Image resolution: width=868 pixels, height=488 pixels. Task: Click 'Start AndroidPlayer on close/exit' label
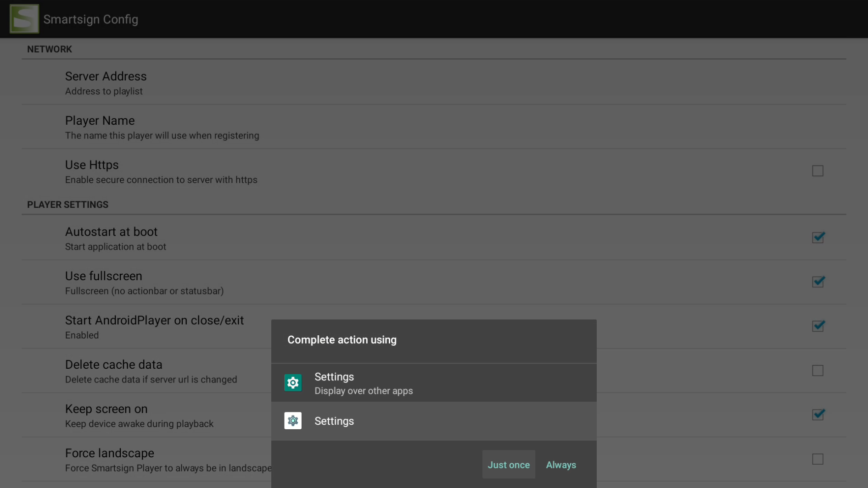[154, 320]
